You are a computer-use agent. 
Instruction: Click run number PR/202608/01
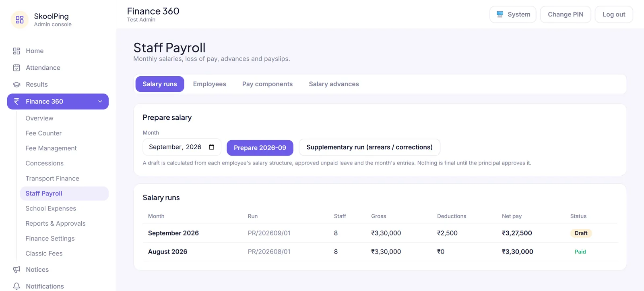pos(269,252)
